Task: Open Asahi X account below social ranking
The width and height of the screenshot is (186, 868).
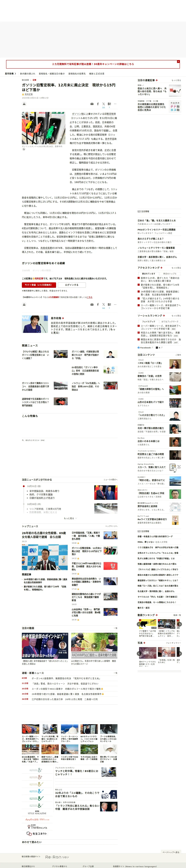Action: (x=159, y=348)
